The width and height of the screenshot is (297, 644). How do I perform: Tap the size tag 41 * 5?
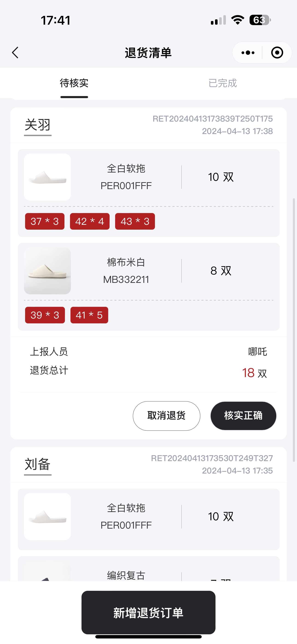[89, 315]
